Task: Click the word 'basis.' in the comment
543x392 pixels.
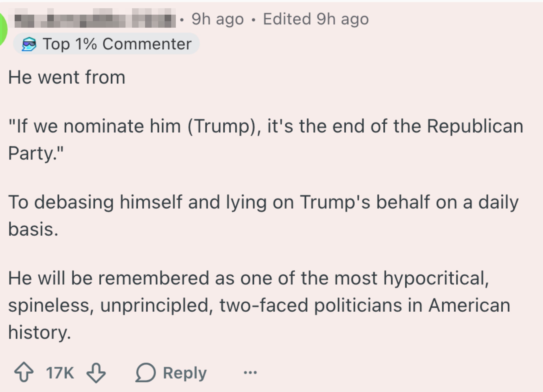Action: click(33, 229)
